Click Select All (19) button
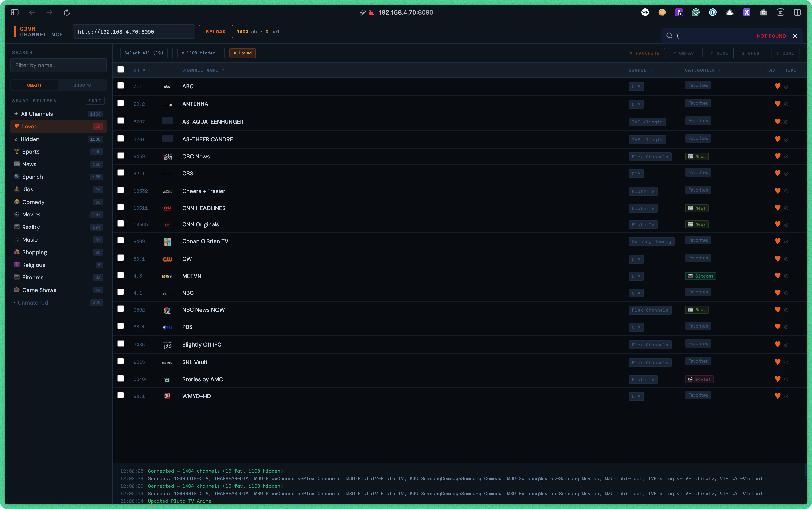812x509 pixels. click(144, 53)
